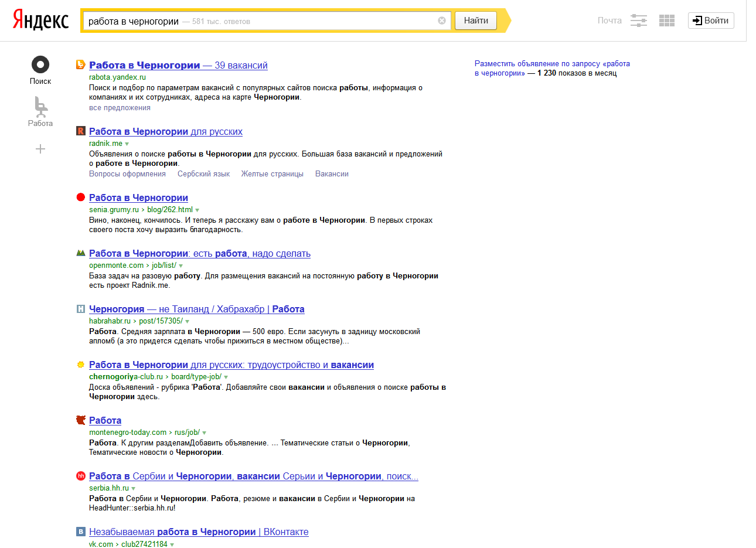
Task: Open Черногория — не Таиланд Хабрахабр result
Action: pyautogui.click(x=197, y=309)
